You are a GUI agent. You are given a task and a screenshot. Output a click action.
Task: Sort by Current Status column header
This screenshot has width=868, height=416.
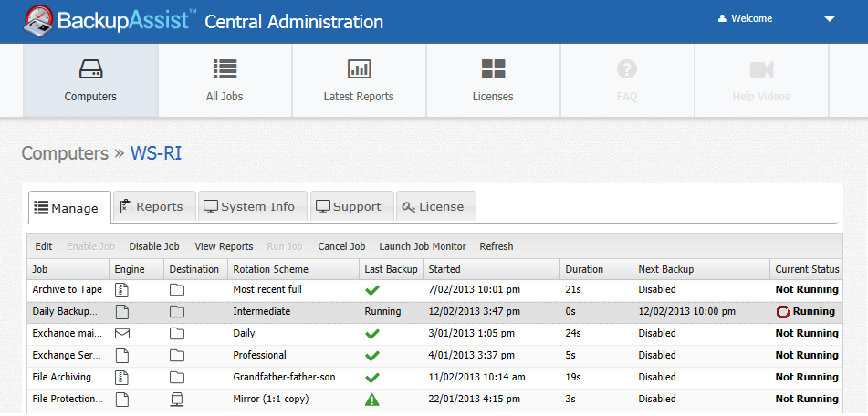pos(806,269)
